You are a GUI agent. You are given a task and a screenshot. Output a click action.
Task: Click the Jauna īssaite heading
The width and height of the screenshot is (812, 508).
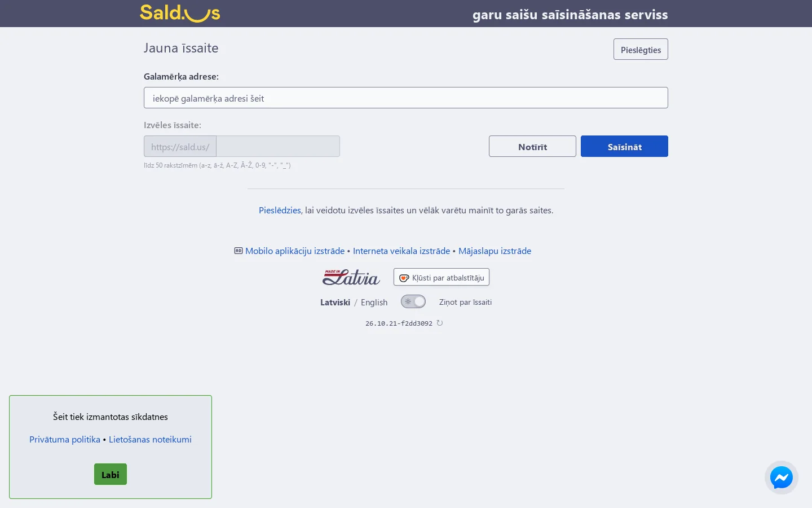(181, 48)
